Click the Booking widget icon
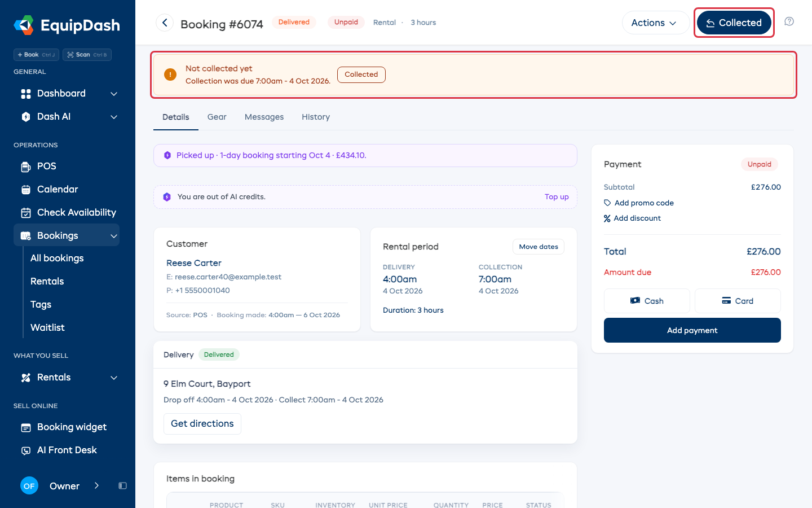The width and height of the screenshot is (812, 508). pos(26,427)
